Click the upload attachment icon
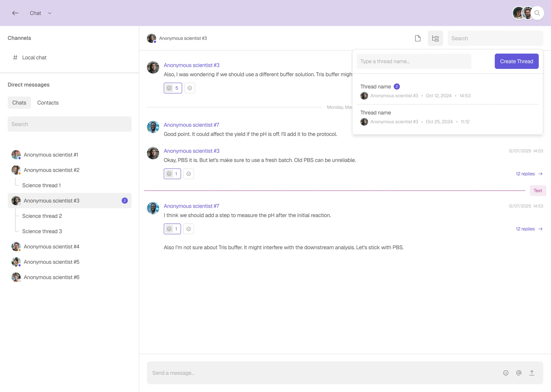551x392 pixels. [532, 373]
